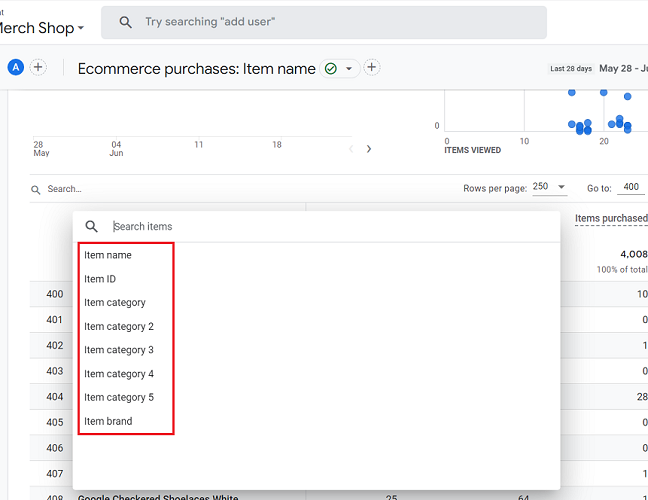Choose 'Item category 5' dimension
The height and width of the screenshot is (500, 648).
[x=119, y=398]
